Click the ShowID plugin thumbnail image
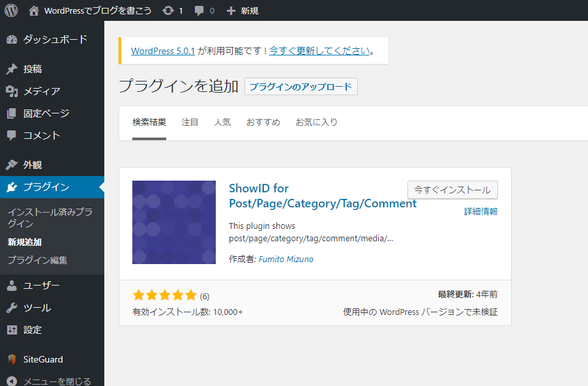Screen dimensions: 588x386 click(x=174, y=222)
